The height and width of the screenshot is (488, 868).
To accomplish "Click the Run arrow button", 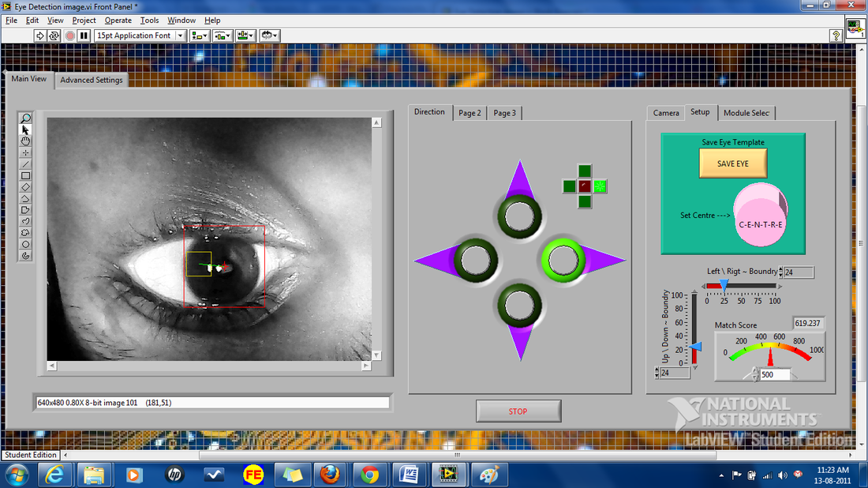I will click(x=40, y=36).
